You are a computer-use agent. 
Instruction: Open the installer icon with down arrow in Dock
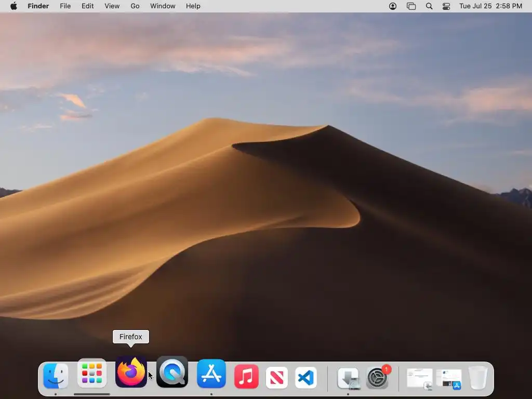point(349,378)
